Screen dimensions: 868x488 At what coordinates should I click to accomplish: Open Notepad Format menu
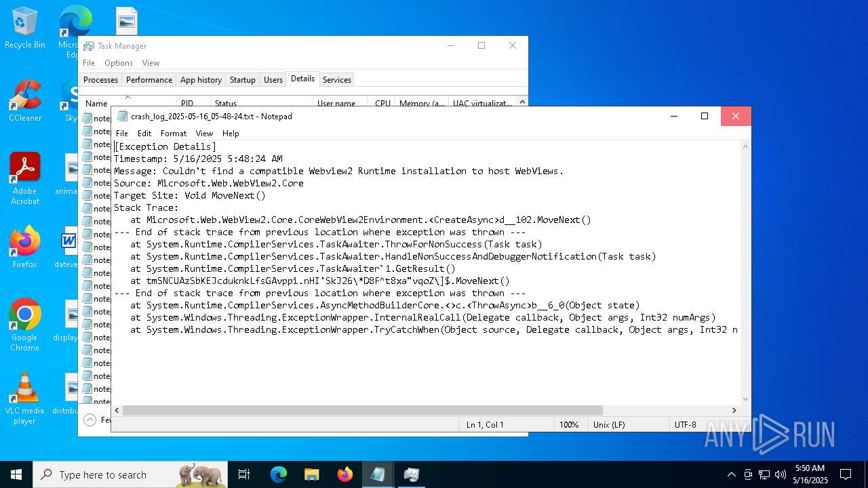click(174, 134)
